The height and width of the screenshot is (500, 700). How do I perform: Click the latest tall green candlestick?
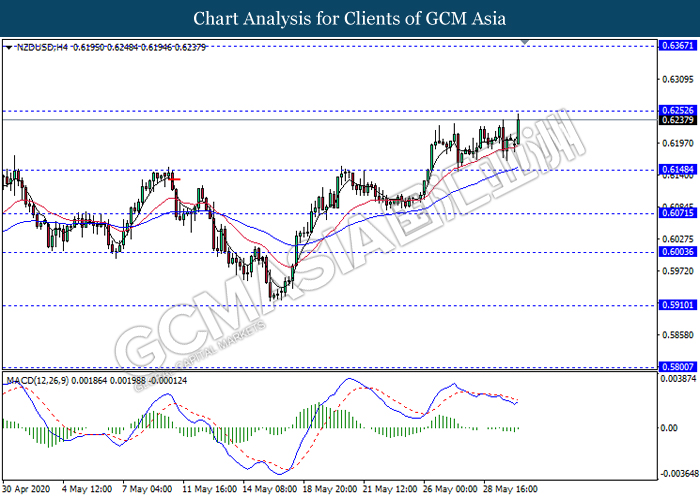point(518,132)
